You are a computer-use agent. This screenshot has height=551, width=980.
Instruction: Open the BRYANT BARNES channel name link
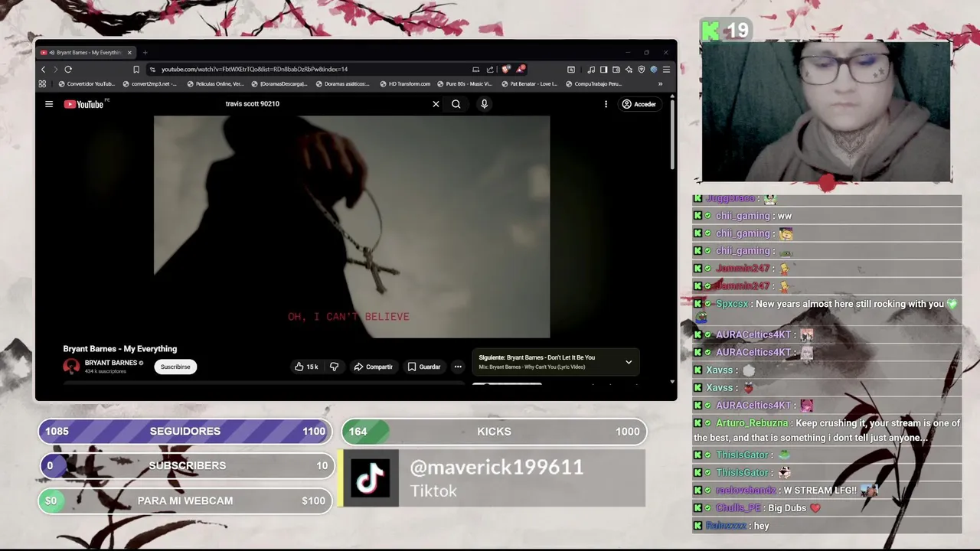tap(111, 363)
